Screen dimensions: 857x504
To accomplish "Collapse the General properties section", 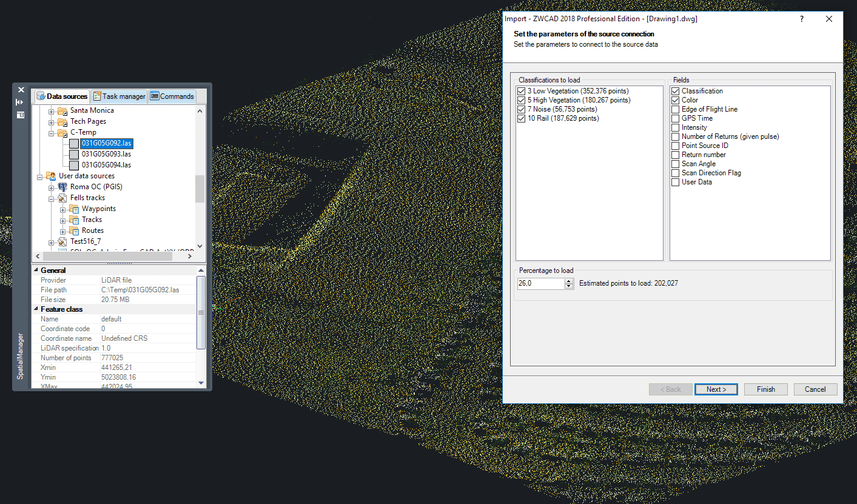I will click(x=35, y=270).
